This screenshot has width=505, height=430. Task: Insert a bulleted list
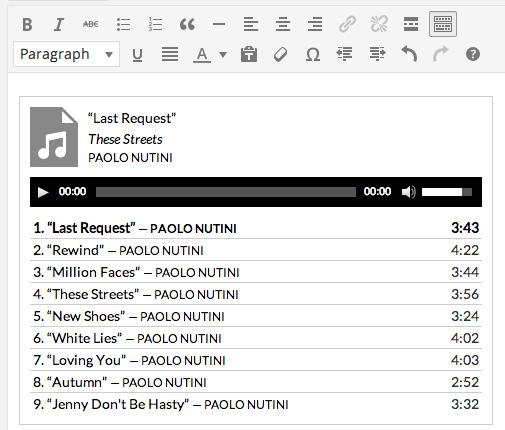(x=123, y=24)
